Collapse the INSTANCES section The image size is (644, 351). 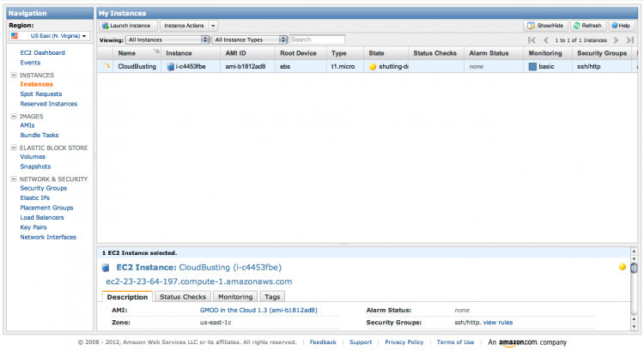point(14,76)
